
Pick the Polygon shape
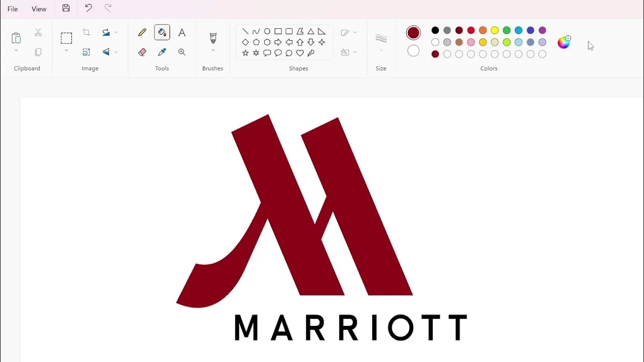(300, 31)
